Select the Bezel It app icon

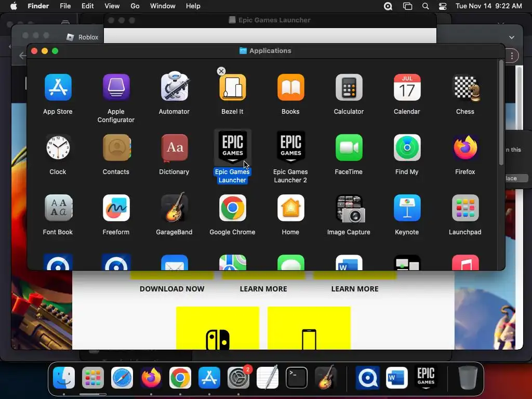point(233,87)
